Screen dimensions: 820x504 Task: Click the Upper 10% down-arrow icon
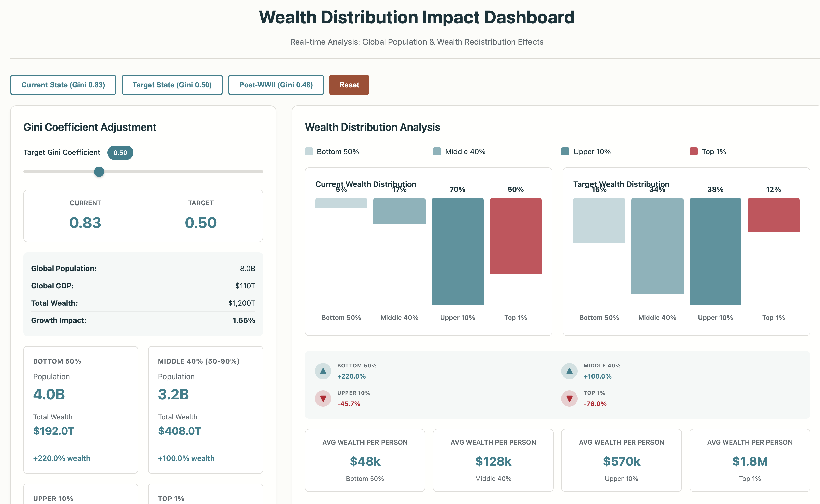click(323, 398)
